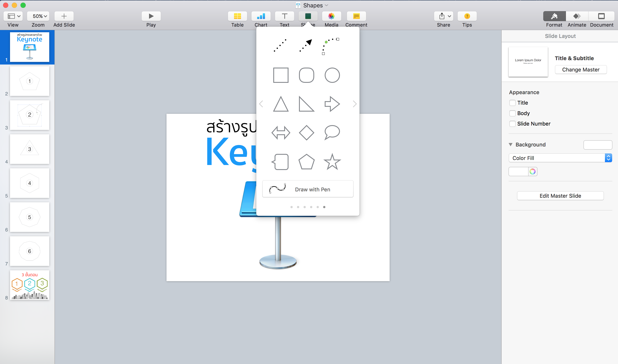This screenshot has height=364, width=618.
Task: Open the background color wheel picker
Action: click(x=532, y=172)
